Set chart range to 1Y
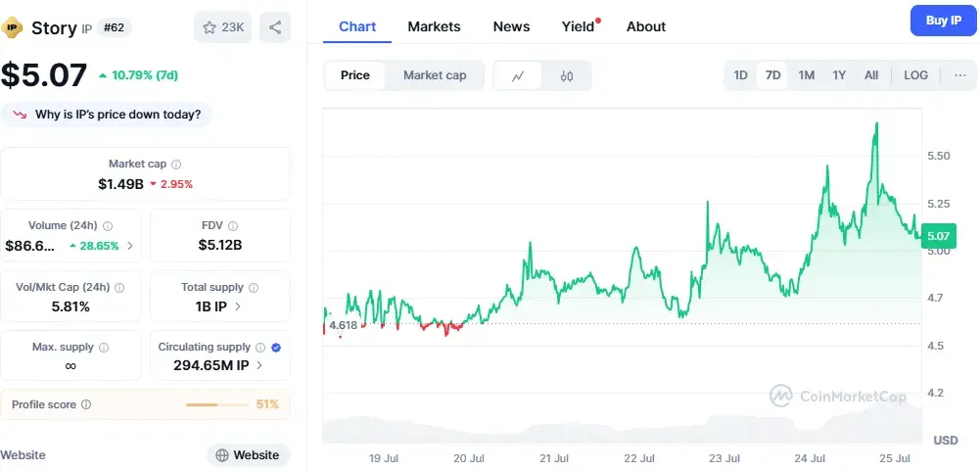980x471 pixels. [839, 75]
